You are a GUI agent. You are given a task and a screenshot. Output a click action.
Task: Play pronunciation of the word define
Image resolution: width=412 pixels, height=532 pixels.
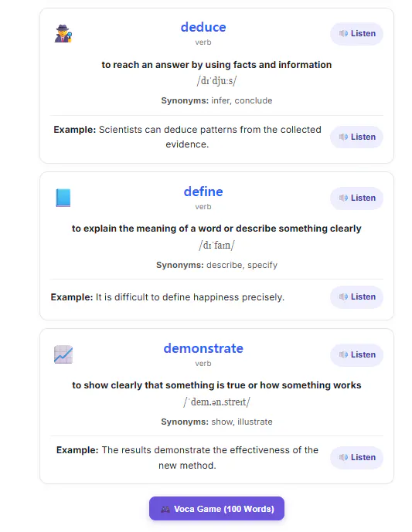pos(356,198)
